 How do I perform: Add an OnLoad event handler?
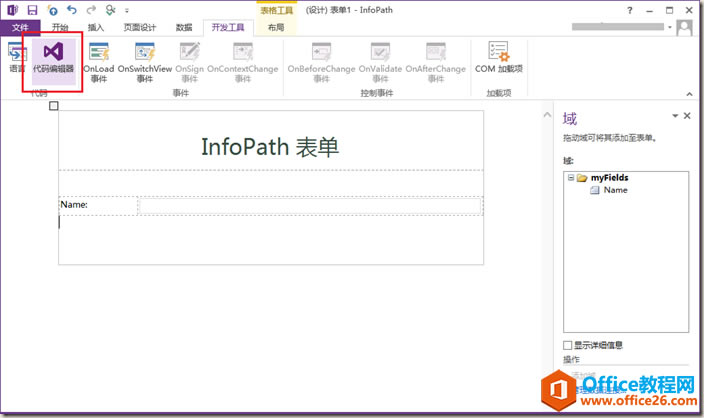coord(99,62)
